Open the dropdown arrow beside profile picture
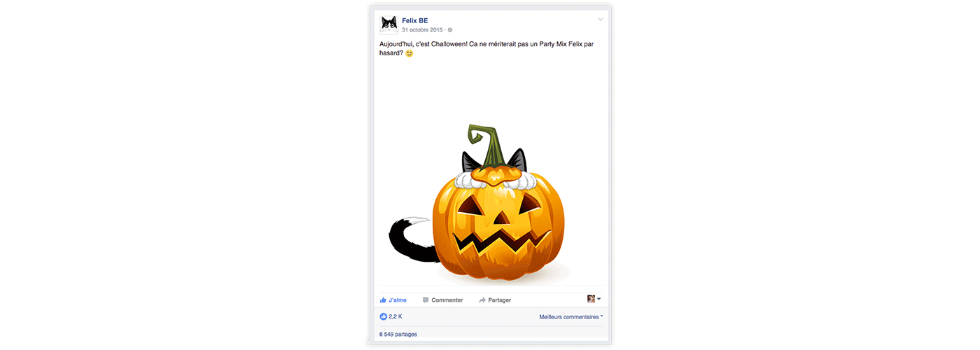Viewport: 980px width, 350px height. (x=598, y=300)
